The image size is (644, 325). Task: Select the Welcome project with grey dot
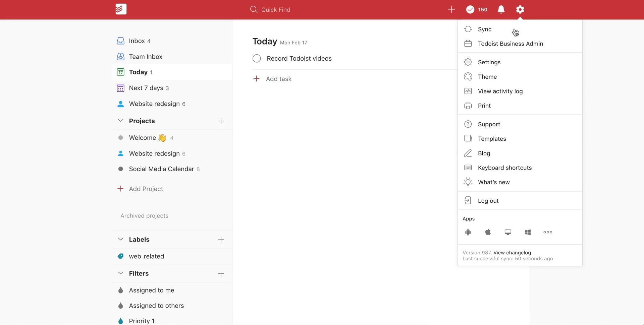(143, 138)
